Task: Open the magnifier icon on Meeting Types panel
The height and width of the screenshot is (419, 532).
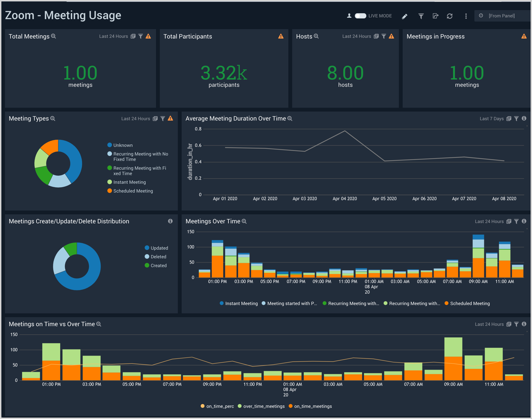Action: click(53, 118)
